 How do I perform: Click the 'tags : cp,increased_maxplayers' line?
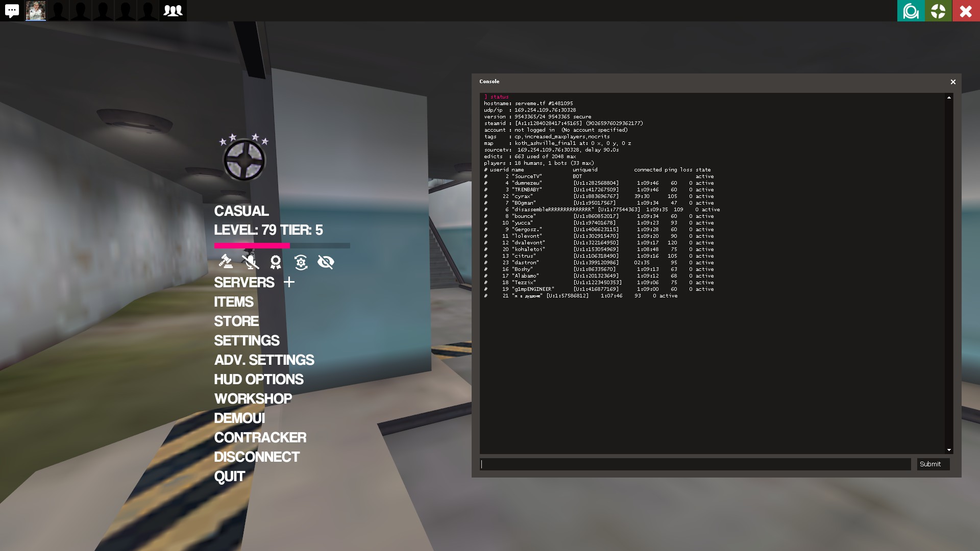(547, 136)
